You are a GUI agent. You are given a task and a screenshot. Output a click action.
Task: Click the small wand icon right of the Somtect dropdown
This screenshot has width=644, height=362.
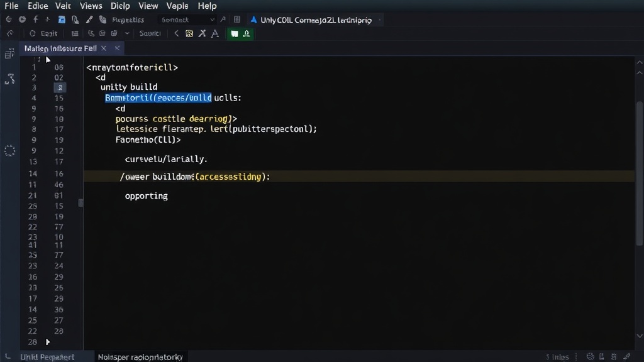click(223, 19)
